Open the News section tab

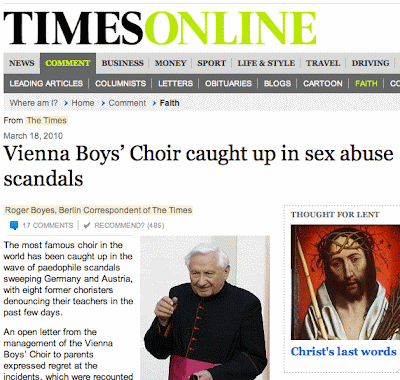coord(22,63)
